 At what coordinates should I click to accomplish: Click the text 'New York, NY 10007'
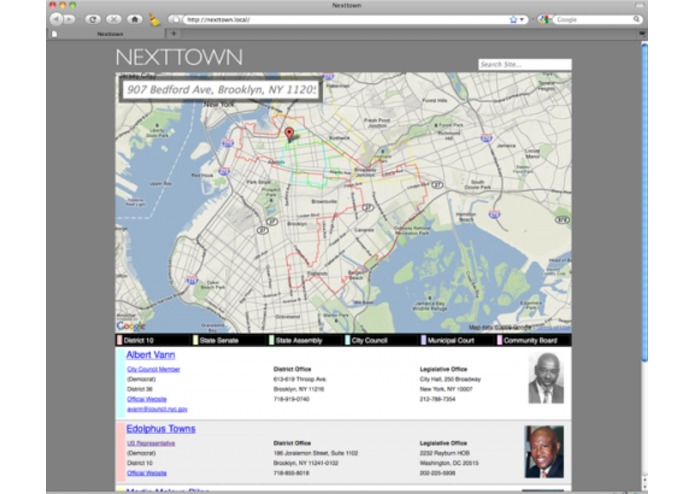[446, 389]
